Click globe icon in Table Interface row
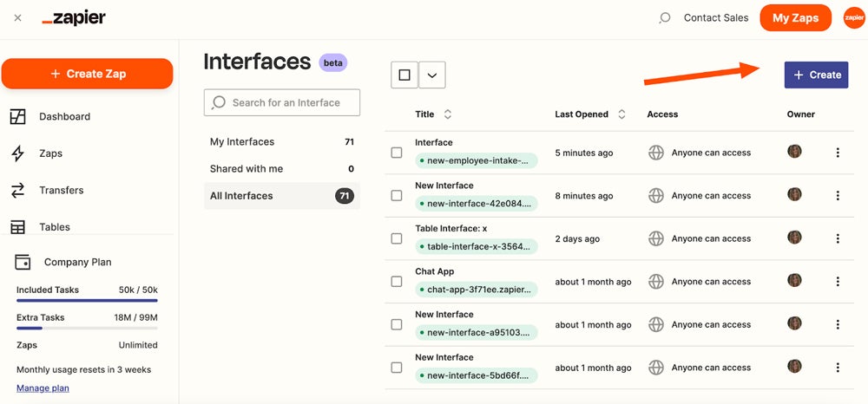This screenshot has height=404, width=868. (x=656, y=238)
